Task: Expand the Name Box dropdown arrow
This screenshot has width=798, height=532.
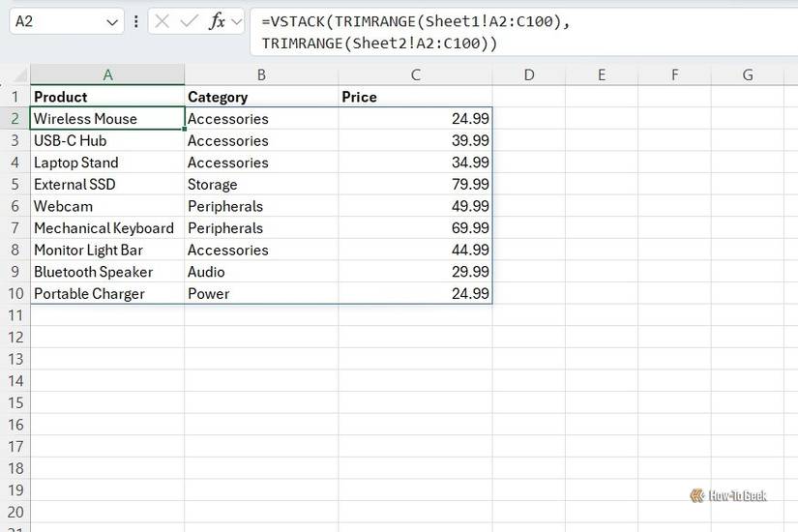Action: coord(112,22)
